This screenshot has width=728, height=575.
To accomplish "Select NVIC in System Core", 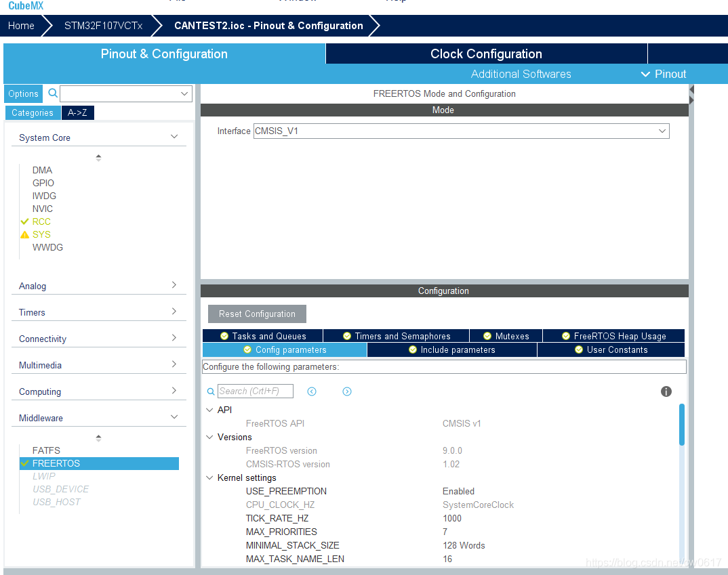I will click(x=43, y=209).
